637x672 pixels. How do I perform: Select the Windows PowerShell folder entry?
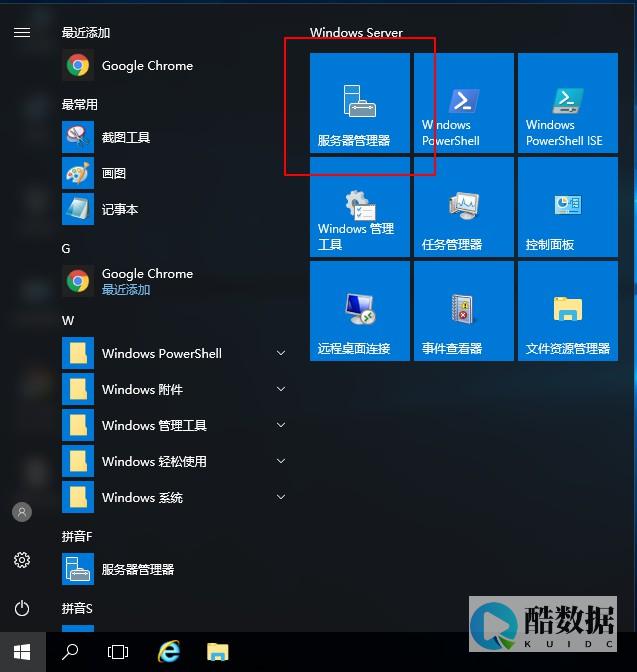174,353
